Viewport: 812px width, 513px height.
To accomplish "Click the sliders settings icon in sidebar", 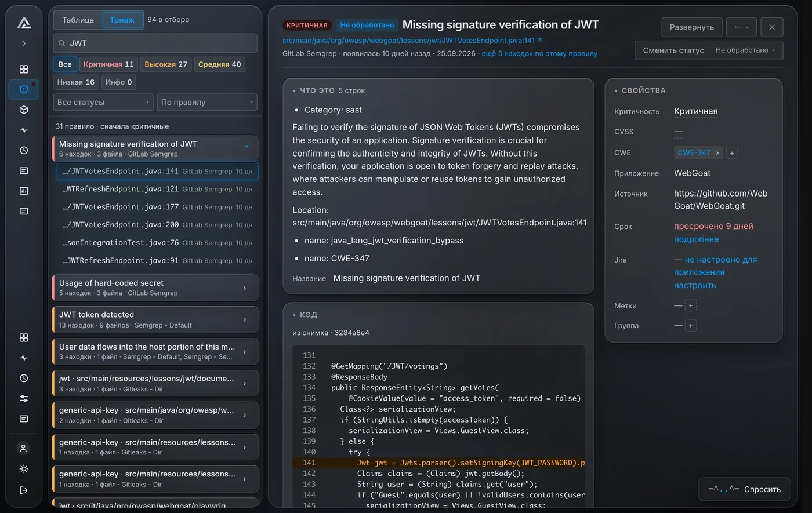I will click(24, 398).
